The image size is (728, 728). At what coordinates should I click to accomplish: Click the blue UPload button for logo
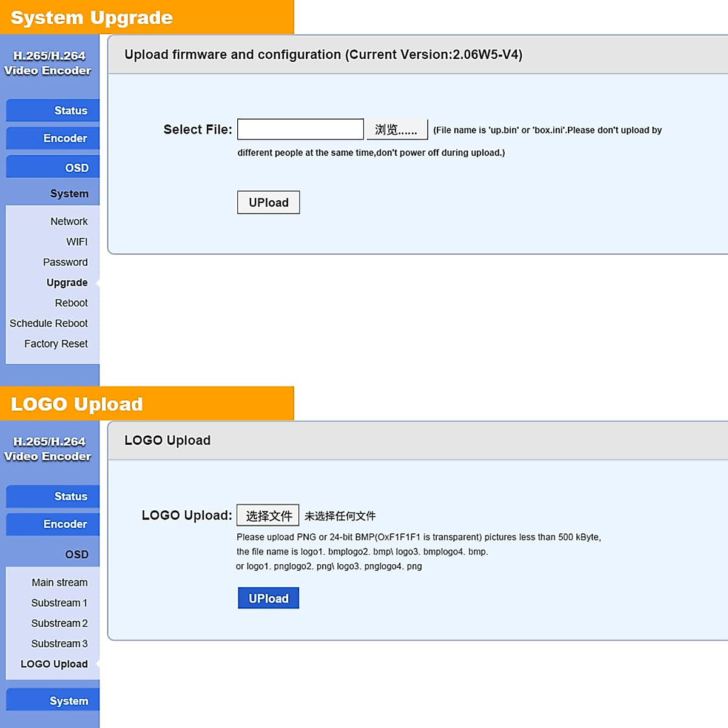[268, 598]
